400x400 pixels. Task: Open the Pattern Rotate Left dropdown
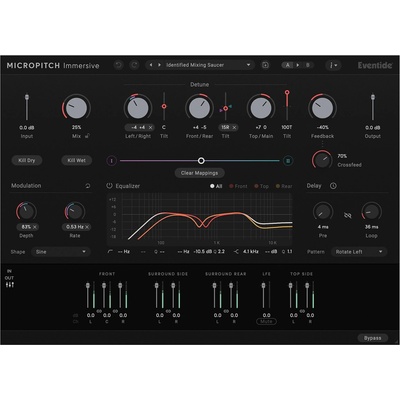pyautogui.click(x=359, y=252)
